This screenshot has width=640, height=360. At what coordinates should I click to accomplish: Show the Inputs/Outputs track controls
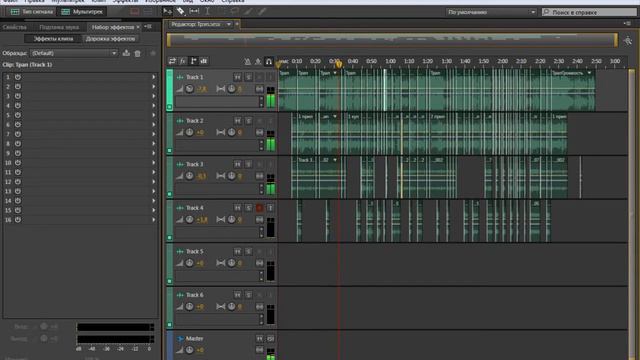[172, 61]
